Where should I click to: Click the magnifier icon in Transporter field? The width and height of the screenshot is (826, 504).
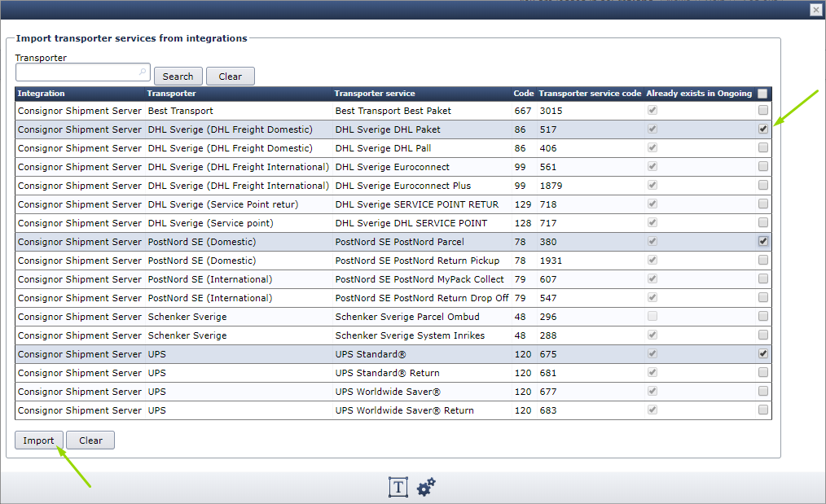143,72
